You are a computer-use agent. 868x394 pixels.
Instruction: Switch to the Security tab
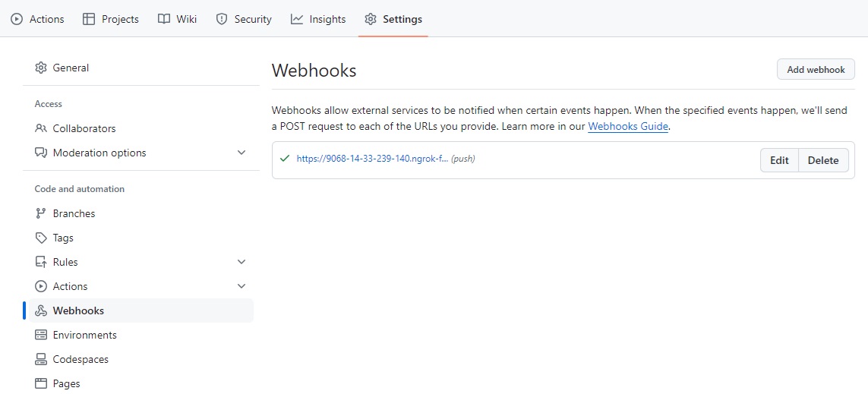tap(244, 19)
